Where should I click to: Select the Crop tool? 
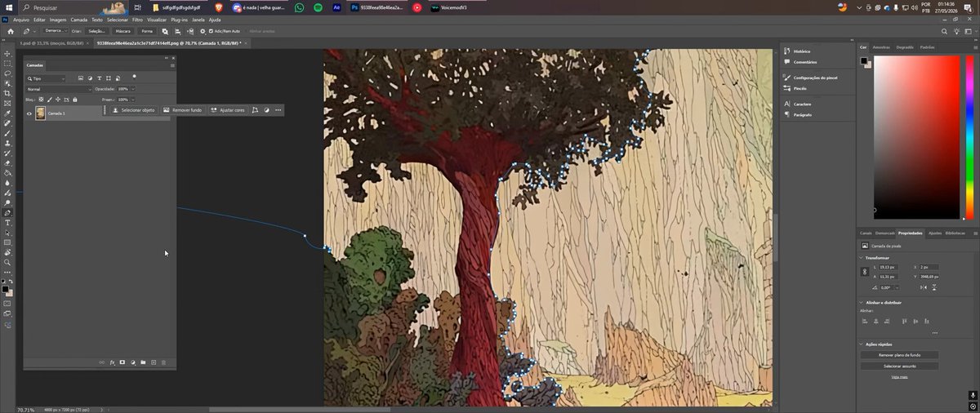[x=7, y=93]
